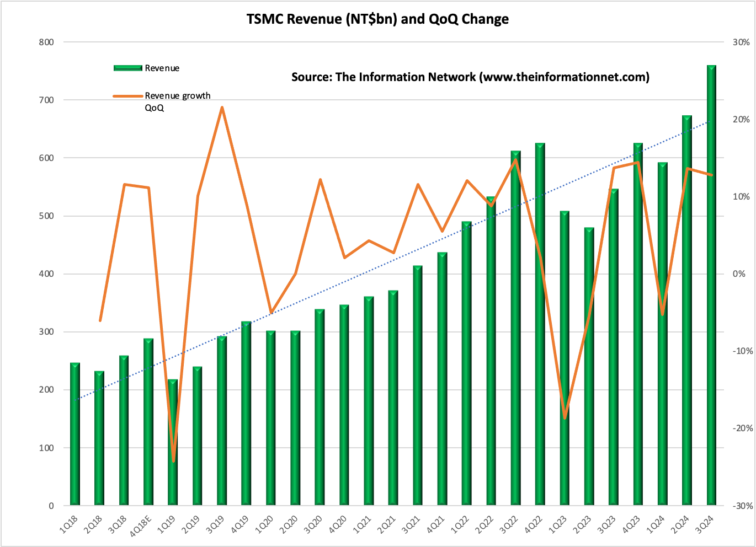Viewport: 756px width, 547px height.
Task: Click the left axis value '100'
Action: click(x=47, y=448)
